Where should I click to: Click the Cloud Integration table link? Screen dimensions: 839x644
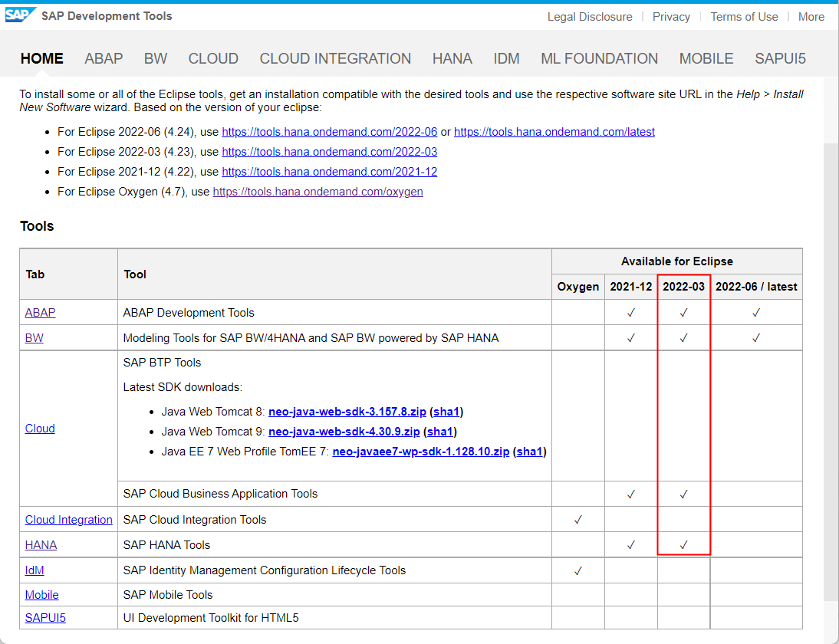[68, 520]
